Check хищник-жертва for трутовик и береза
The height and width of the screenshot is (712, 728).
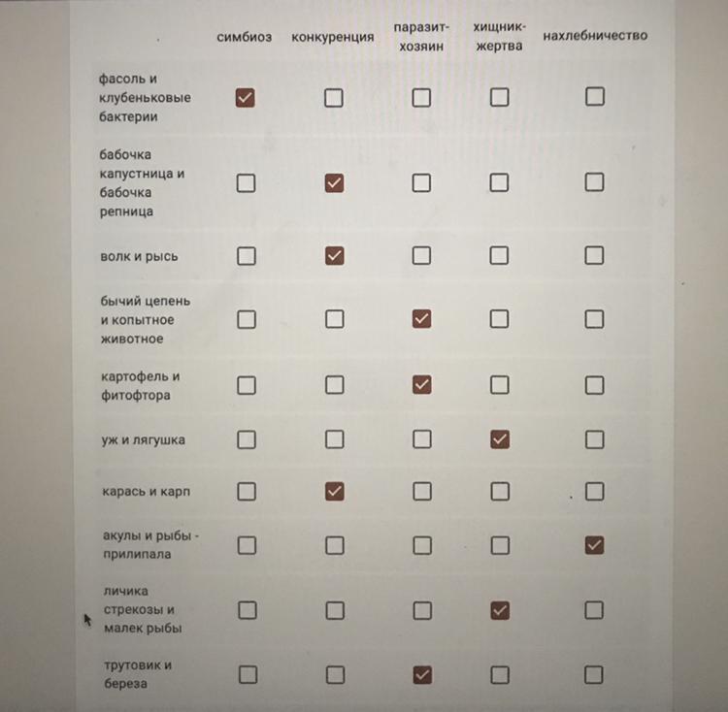click(500, 675)
